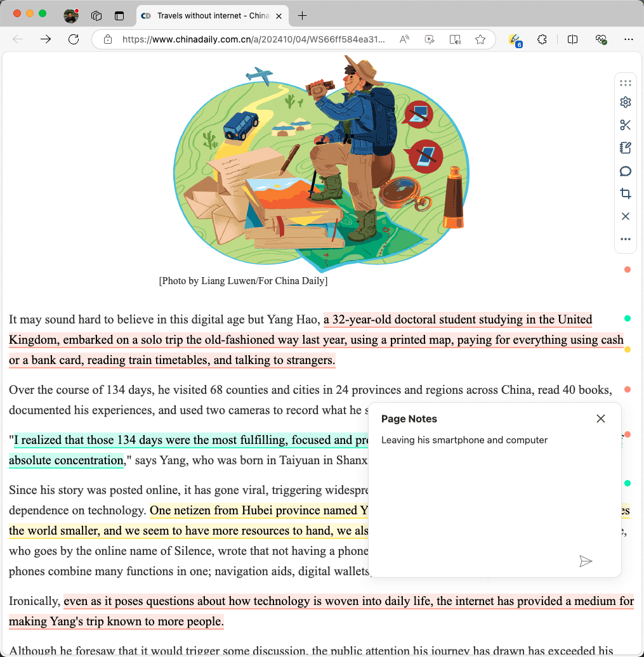644x657 pixels.
Task: Expand the sidebar three-dot more options
Action: pos(626,239)
